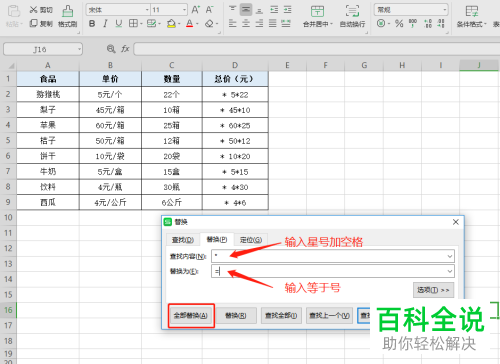Click into the formula bar
The height and width of the screenshot is (364, 500).
click(317, 49)
